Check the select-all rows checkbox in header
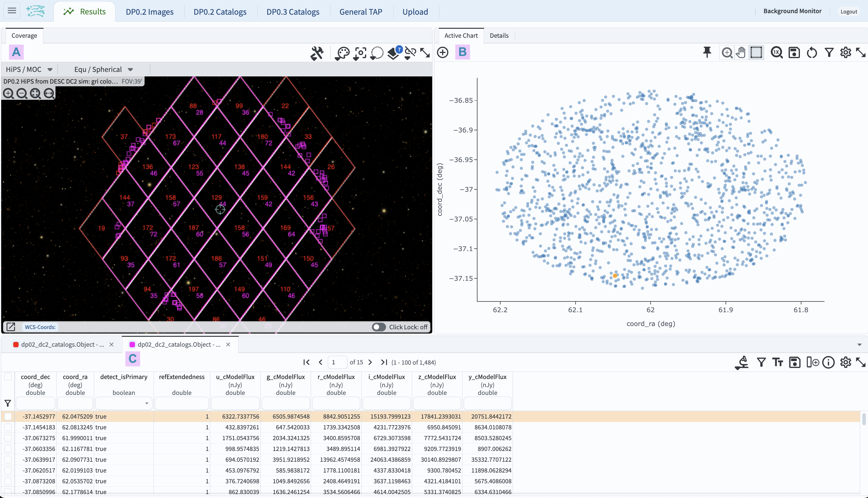Viewport: 868px width, 498px height. (x=8, y=377)
